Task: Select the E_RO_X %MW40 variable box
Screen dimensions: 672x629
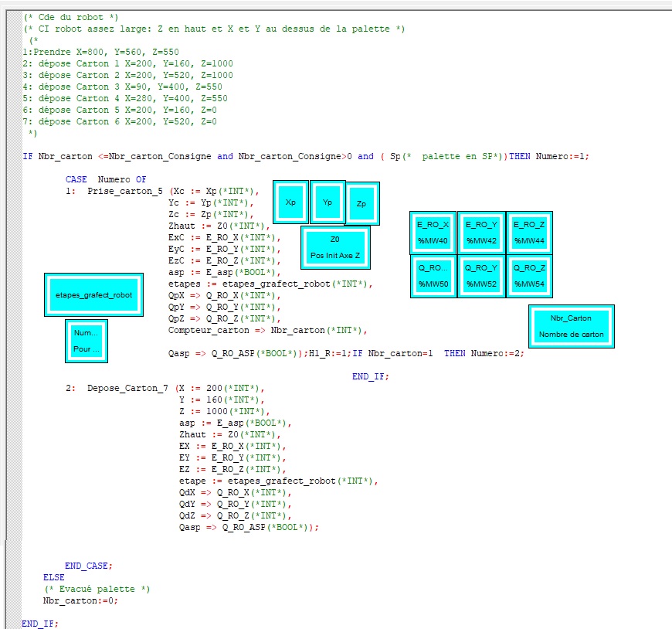Action: [433, 233]
